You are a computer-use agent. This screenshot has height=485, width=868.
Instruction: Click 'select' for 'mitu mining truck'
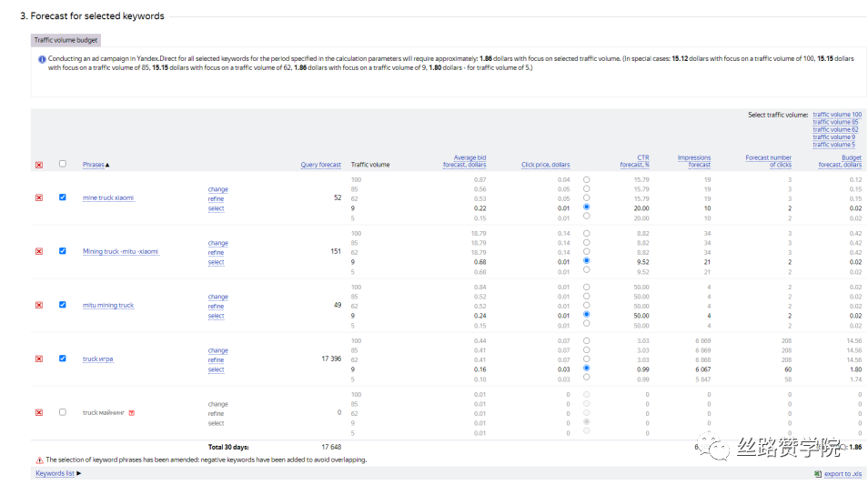[x=216, y=316]
